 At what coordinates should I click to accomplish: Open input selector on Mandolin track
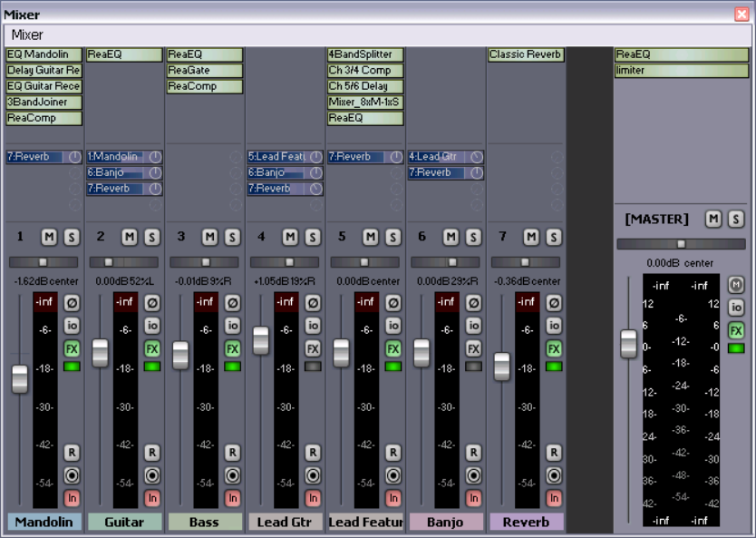[x=72, y=498]
